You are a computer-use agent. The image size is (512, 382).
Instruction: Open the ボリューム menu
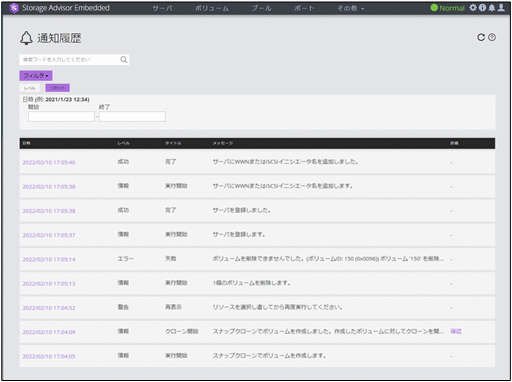[x=212, y=8]
